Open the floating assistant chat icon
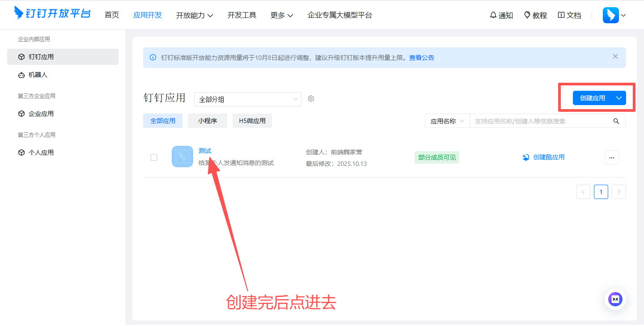This screenshot has height=326, width=644. click(616, 299)
